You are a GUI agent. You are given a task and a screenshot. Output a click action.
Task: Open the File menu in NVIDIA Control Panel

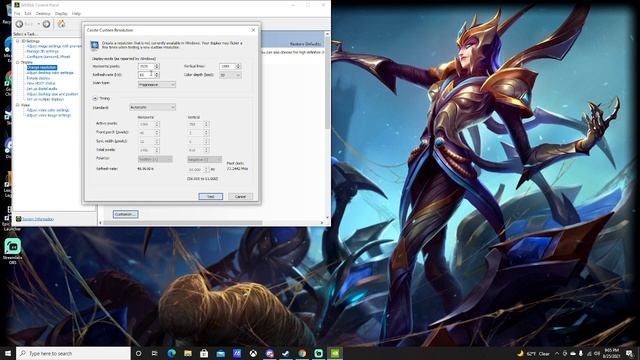point(17,13)
